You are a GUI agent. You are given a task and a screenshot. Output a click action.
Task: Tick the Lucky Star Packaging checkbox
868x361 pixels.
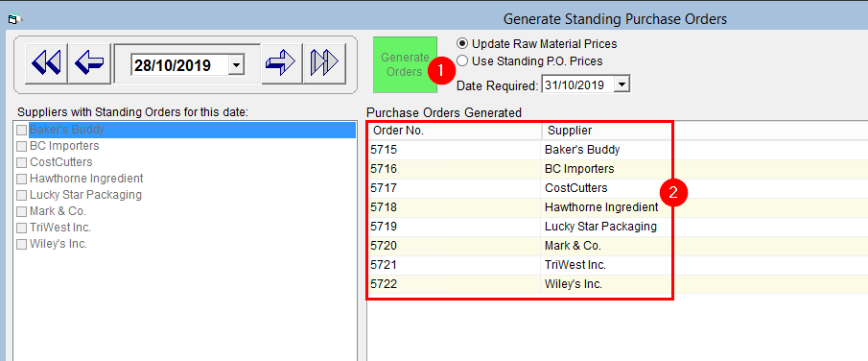22,195
